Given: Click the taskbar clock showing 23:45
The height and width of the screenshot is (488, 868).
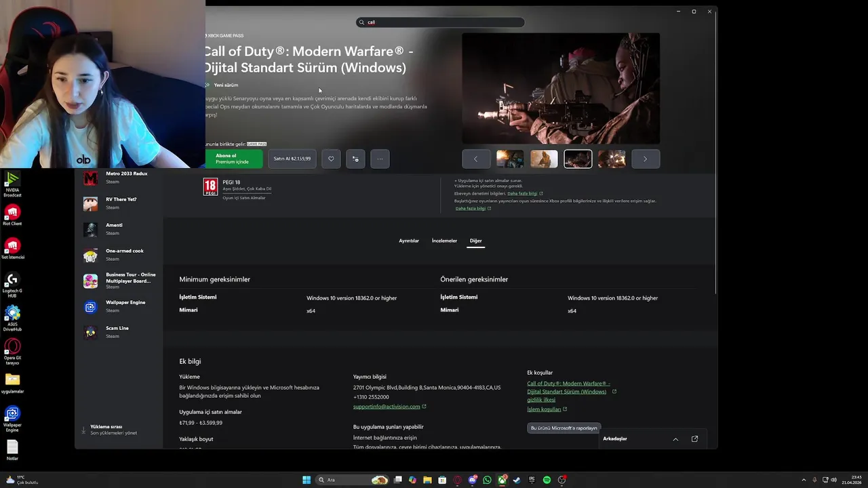Looking at the screenshot, I should [852, 480].
